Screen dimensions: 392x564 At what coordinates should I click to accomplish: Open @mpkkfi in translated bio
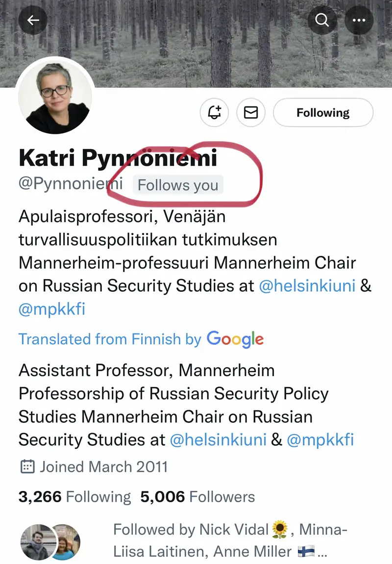(x=320, y=439)
